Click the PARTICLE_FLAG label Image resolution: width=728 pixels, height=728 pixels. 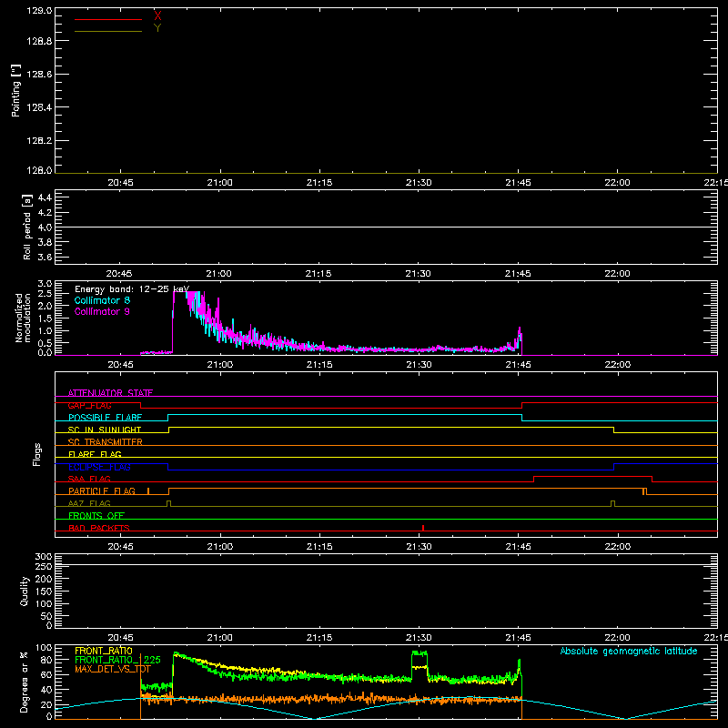pos(102,490)
